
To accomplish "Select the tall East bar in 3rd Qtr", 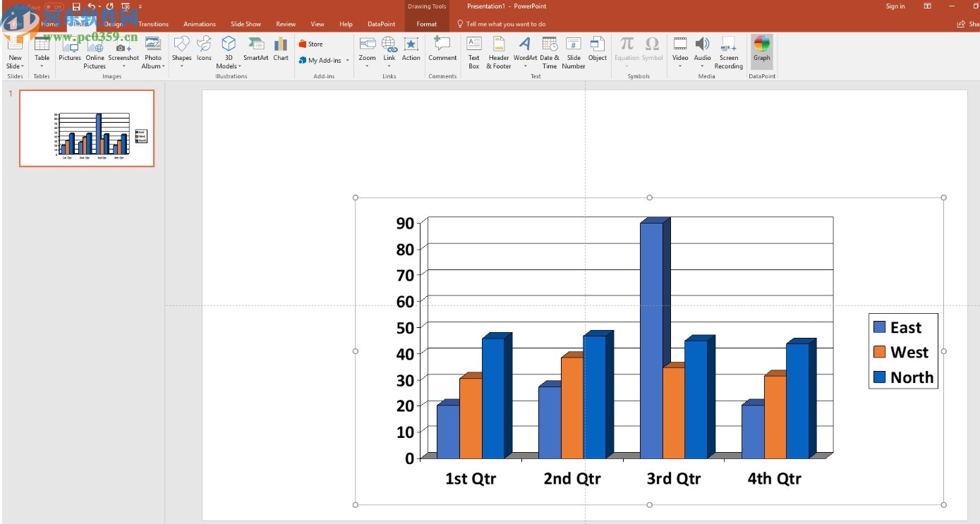I will click(651, 340).
